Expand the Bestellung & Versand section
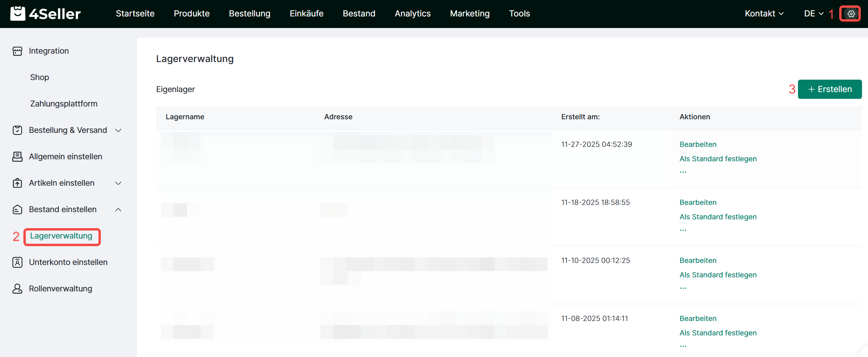Viewport: 868px width, 357px height. [x=118, y=130]
